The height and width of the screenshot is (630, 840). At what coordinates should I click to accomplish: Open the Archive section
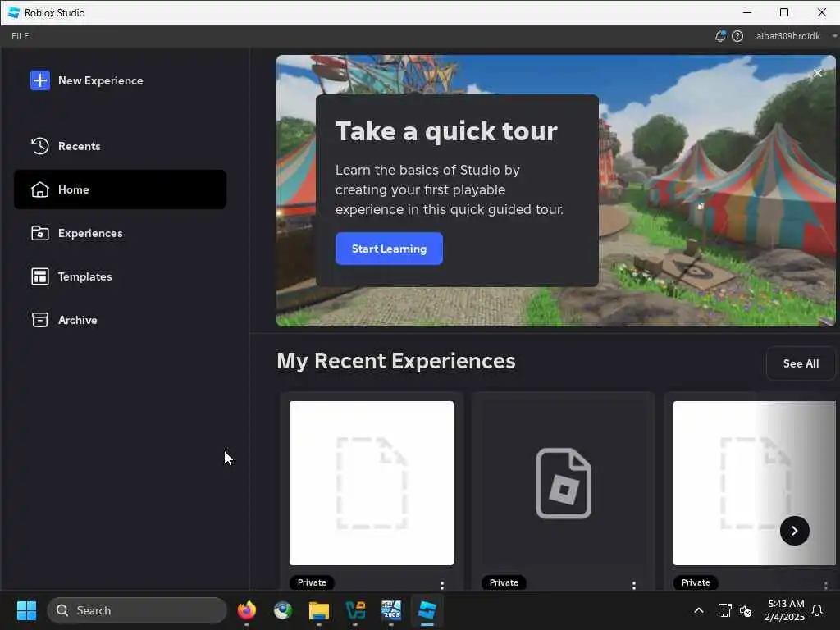tap(120, 320)
